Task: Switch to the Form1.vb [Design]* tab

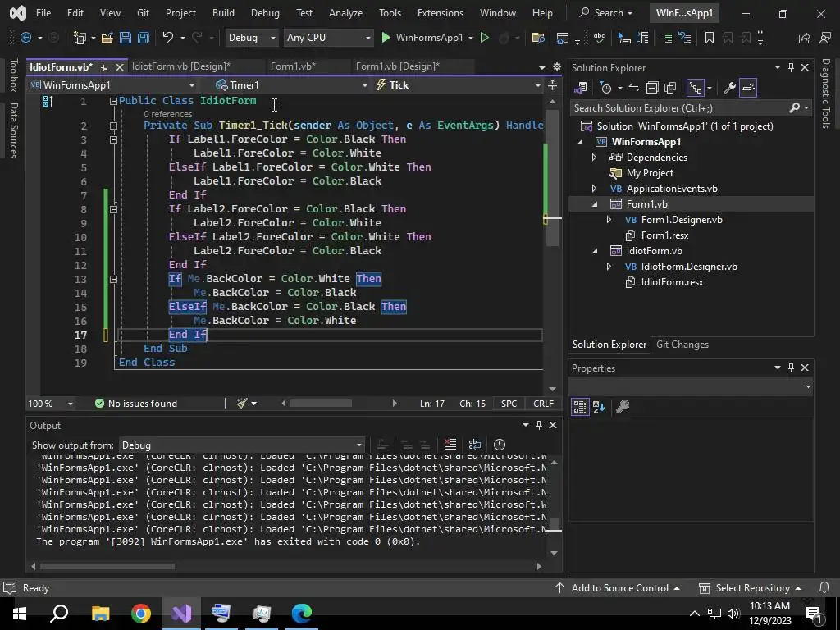Action: [x=397, y=66]
